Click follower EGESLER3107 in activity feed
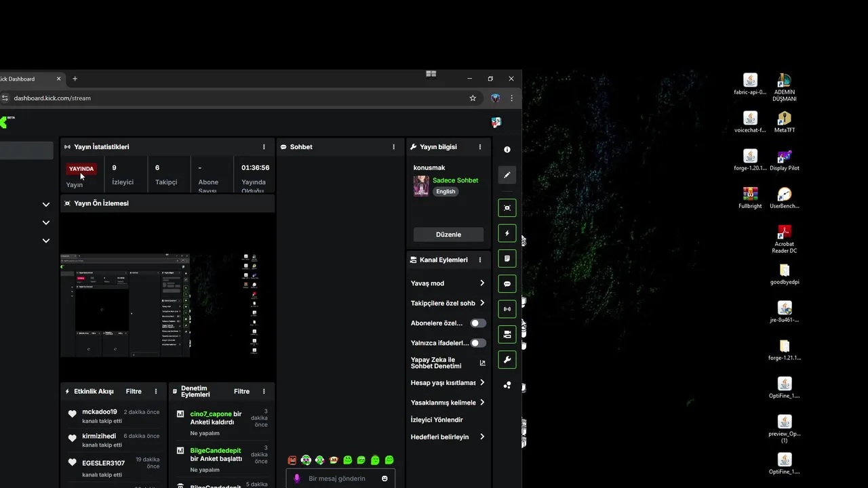The width and height of the screenshot is (868, 488). [103, 464]
